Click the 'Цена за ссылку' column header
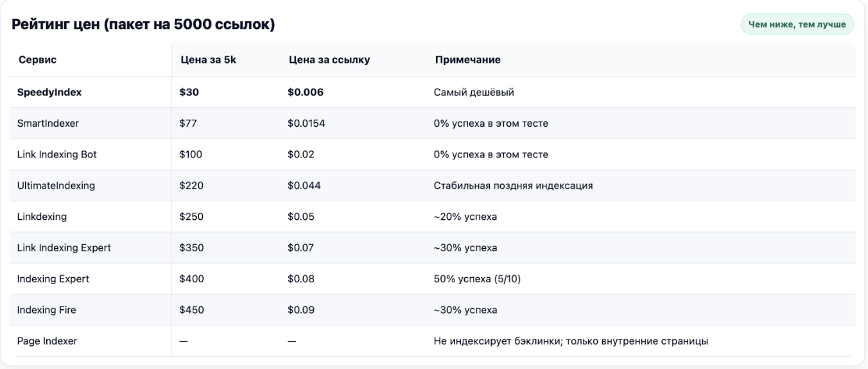The image size is (868, 369). tap(329, 60)
